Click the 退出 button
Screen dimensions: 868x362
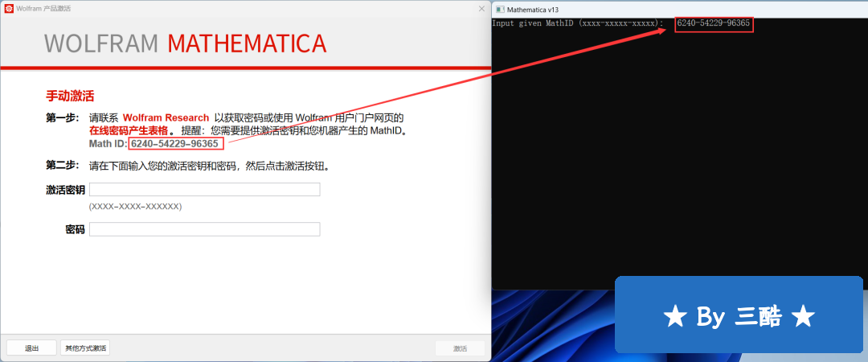pos(31,348)
